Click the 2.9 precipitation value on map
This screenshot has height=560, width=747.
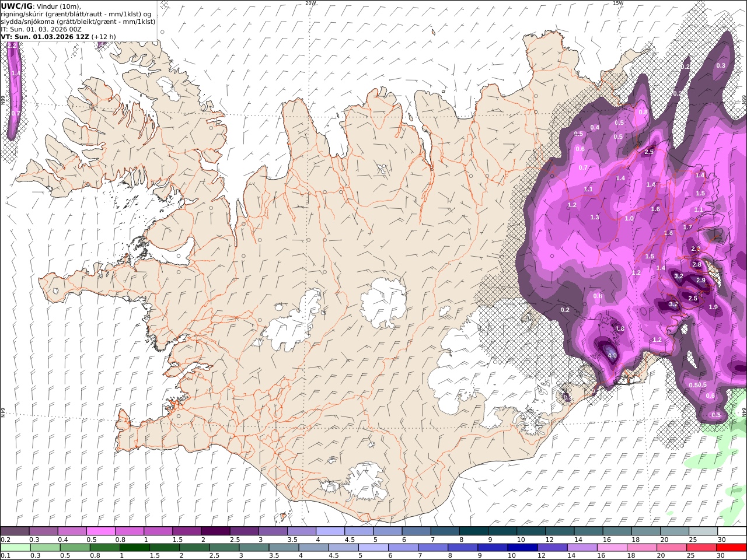[701, 281]
